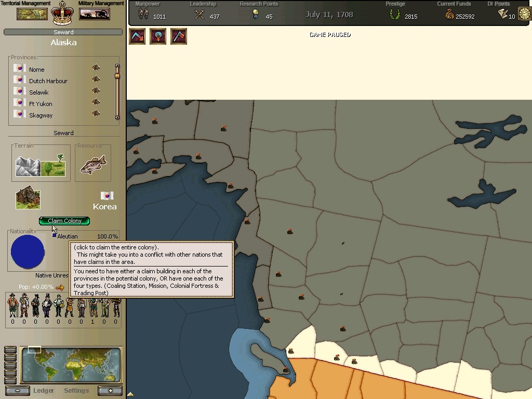Click the blue Aleutian legend swatch
This screenshot has width=532, height=399.
coord(54,235)
